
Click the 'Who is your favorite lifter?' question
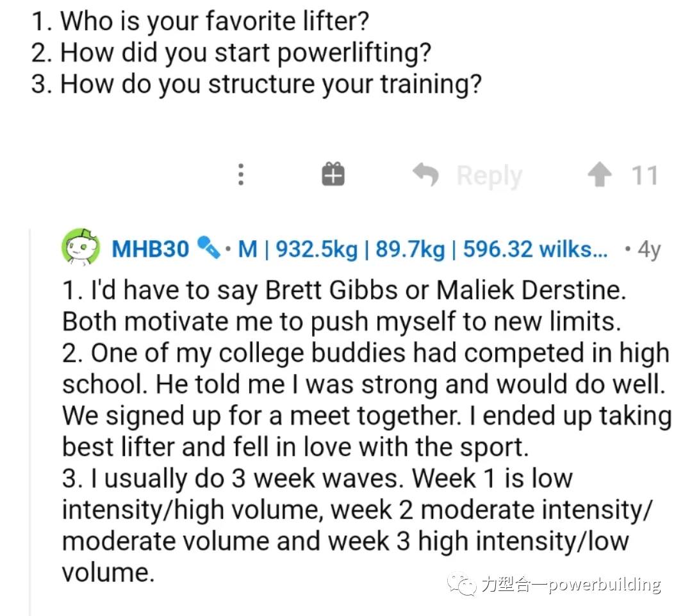tap(200, 22)
